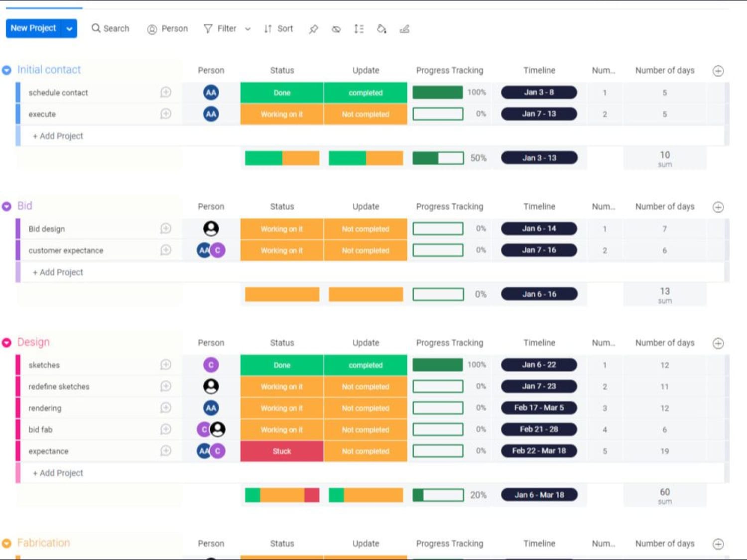Filter by Person in toolbar
Screen dimensions: 747x560
[167, 29]
